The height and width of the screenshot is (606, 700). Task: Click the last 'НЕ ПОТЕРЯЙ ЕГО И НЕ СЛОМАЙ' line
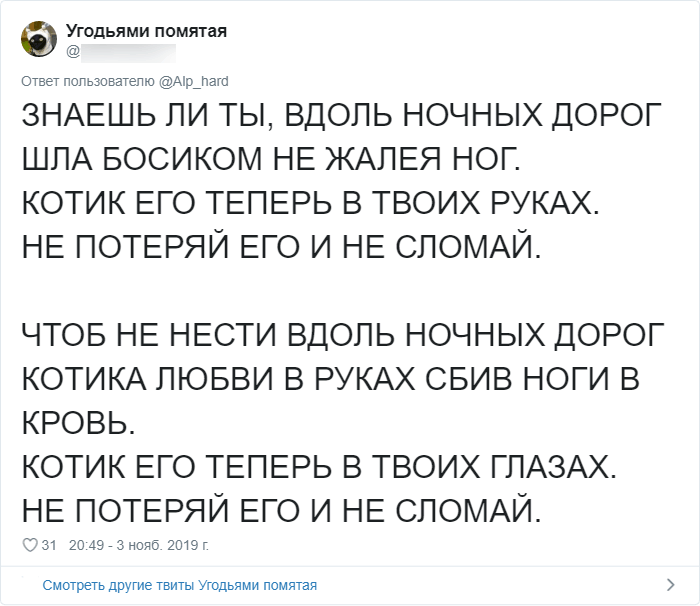(282, 510)
